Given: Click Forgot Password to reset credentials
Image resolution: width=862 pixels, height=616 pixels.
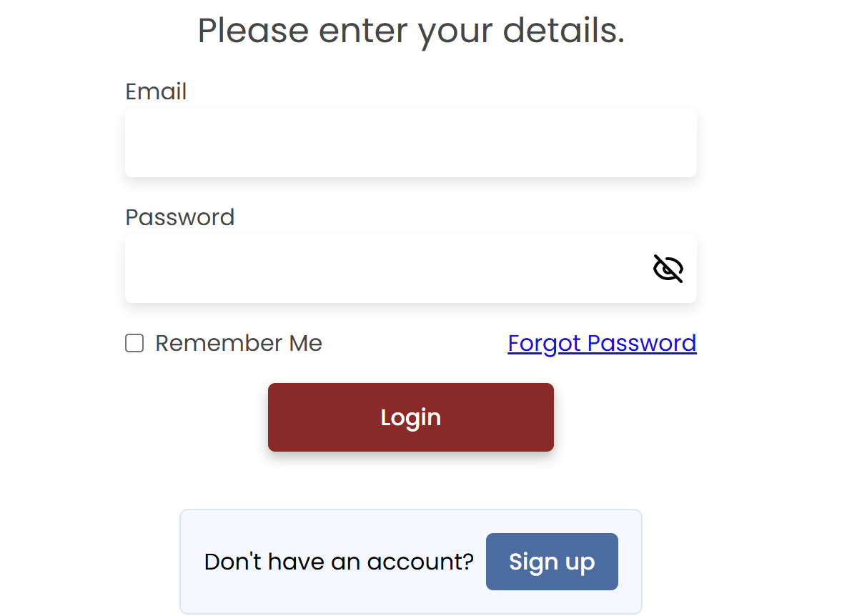Looking at the screenshot, I should click(602, 343).
